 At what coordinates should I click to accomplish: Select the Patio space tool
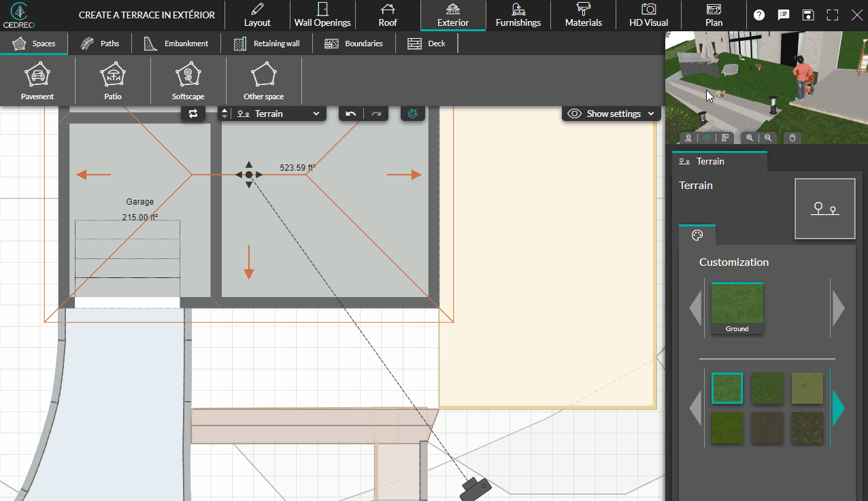(113, 82)
